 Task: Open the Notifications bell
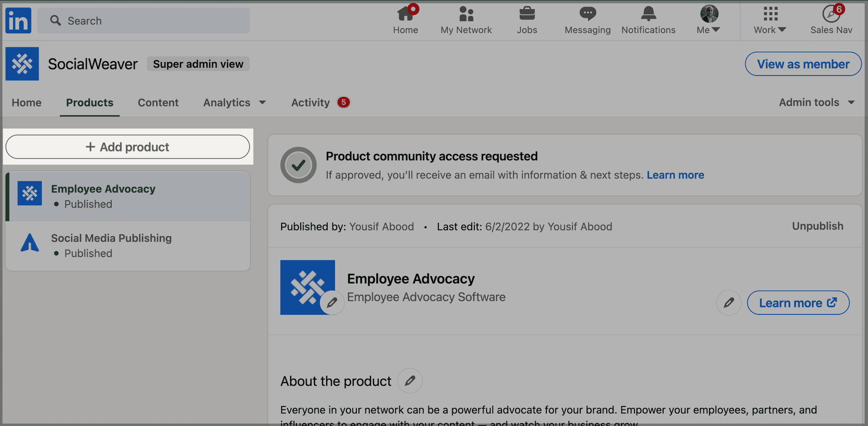pyautogui.click(x=648, y=14)
